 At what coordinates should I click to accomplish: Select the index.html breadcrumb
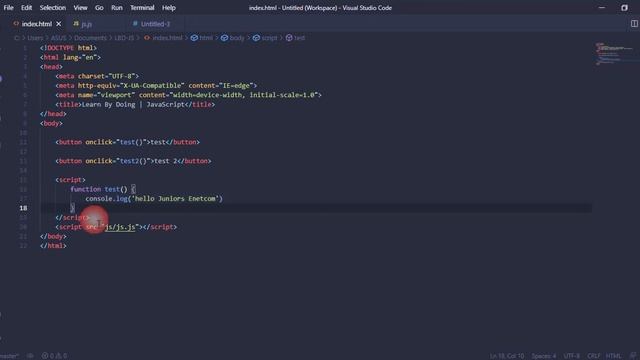[x=167, y=38]
